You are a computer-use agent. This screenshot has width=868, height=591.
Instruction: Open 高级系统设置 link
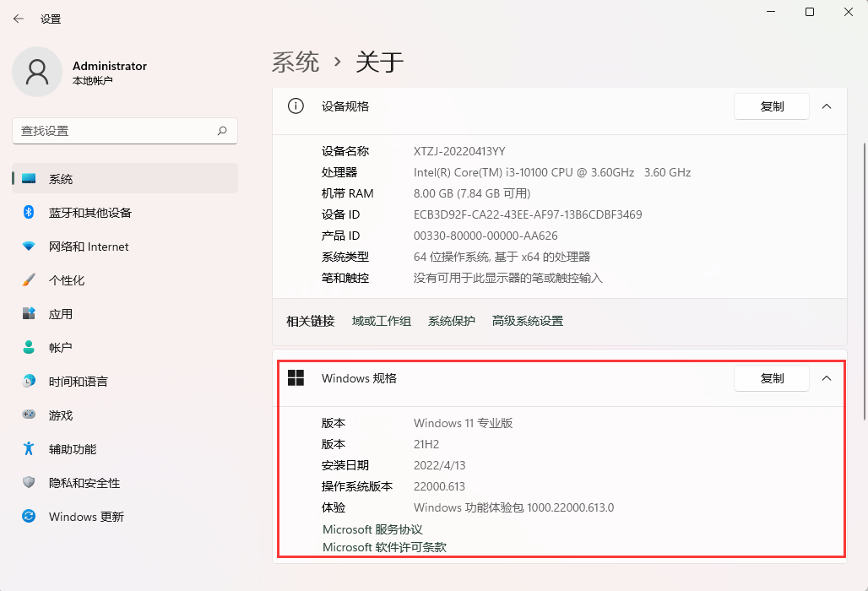pyautogui.click(x=527, y=322)
